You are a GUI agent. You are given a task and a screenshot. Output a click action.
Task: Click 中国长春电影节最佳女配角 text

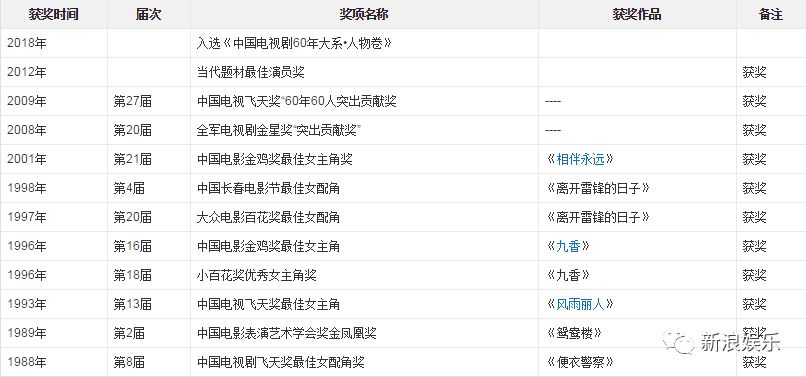point(268,188)
